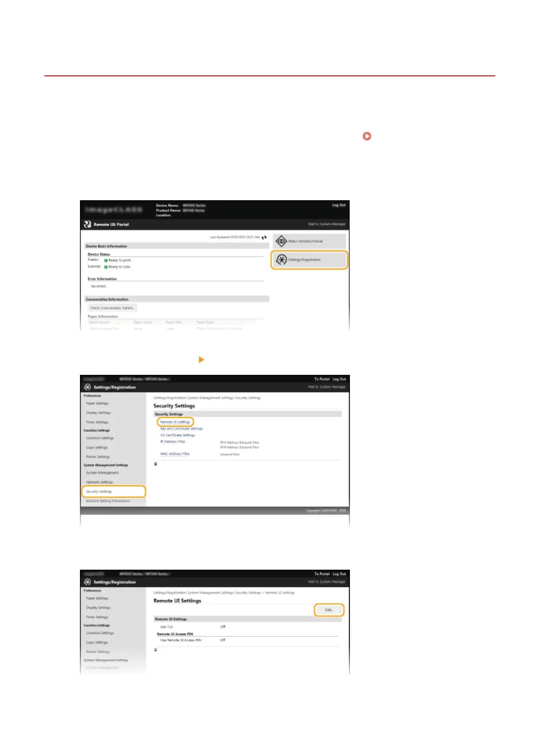The image size is (535, 756).
Task: Click Log Out on the Portal page
Action: [339, 205]
